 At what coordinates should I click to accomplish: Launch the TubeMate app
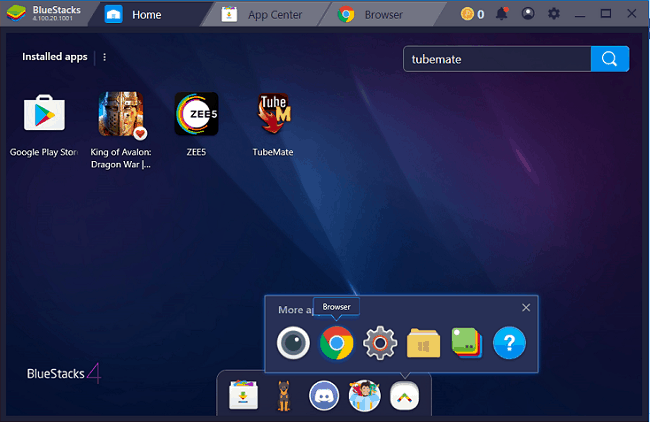273,114
